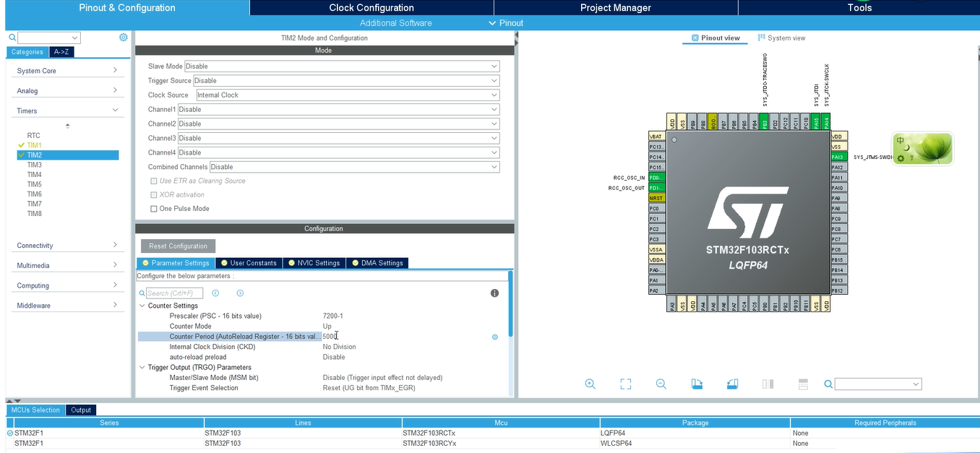Image resolution: width=980 pixels, height=453 pixels.
Task: Collapse the Counter Settings group
Action: pos(142,306)
